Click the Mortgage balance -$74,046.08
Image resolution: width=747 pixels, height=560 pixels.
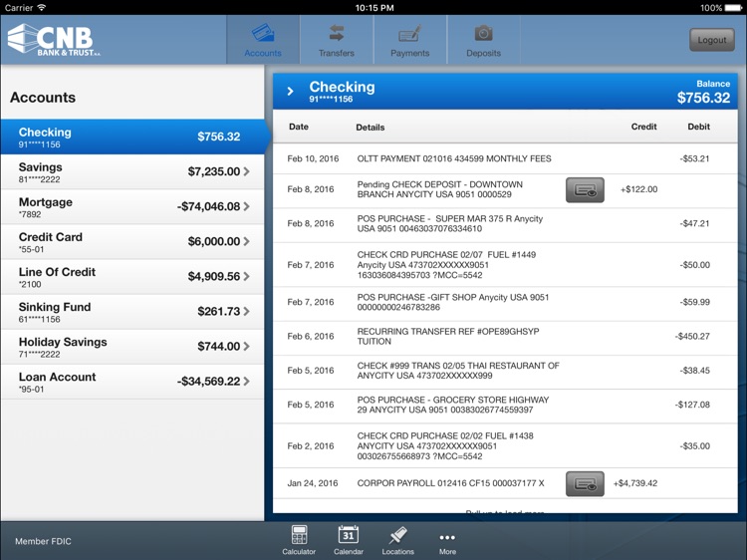point(208,206)
